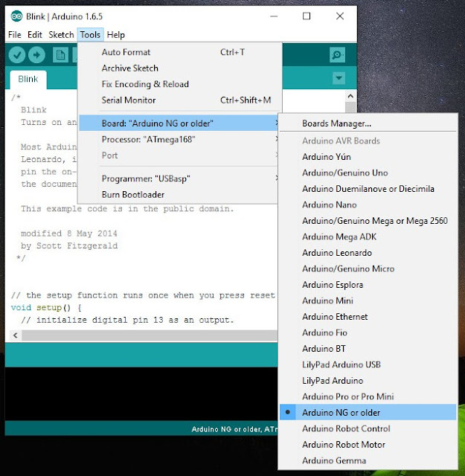Open the tab dropdown arrow under toolbar

point(339,78)
